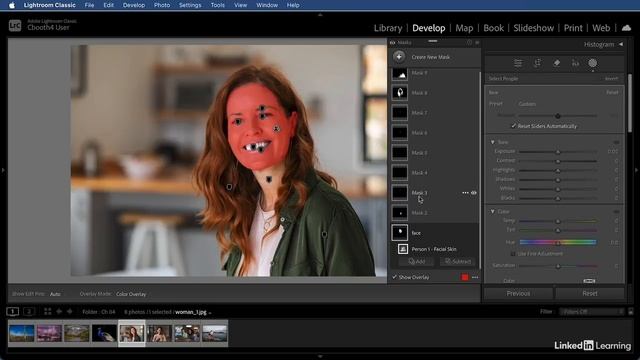This screenshot has width=640, height=360.
Task: Click the Add button under the face mask
Action: pyautogui.click(x=416, y=262)
